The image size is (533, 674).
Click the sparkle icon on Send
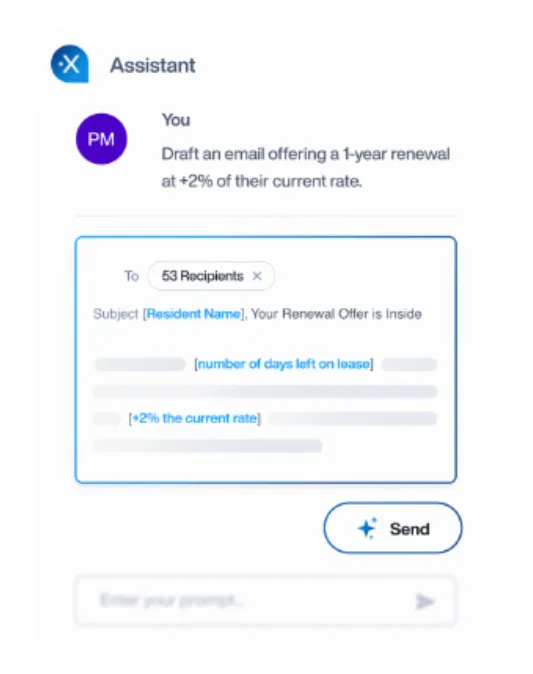pyautogui.click(x=367, y=528)
